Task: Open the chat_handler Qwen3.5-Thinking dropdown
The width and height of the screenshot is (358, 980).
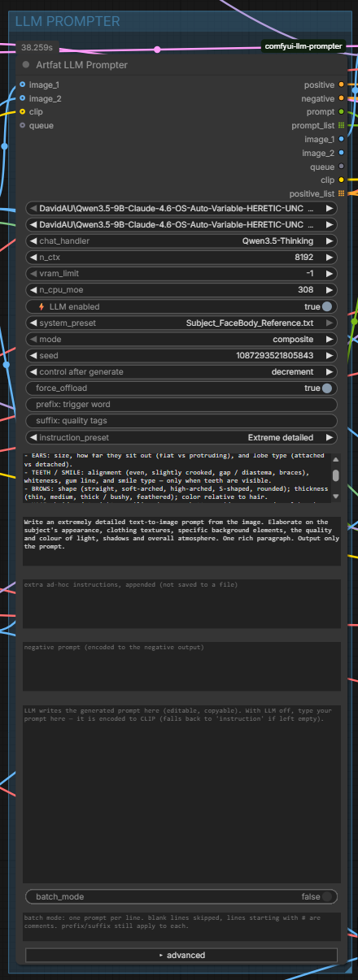Action: coord(181,241)
